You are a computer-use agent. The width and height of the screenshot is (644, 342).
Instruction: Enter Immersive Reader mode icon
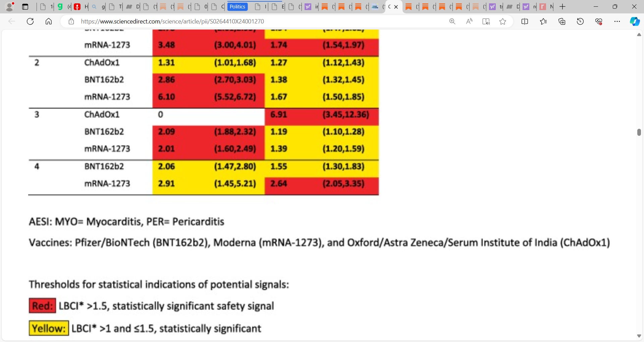(x=486, y=21)
